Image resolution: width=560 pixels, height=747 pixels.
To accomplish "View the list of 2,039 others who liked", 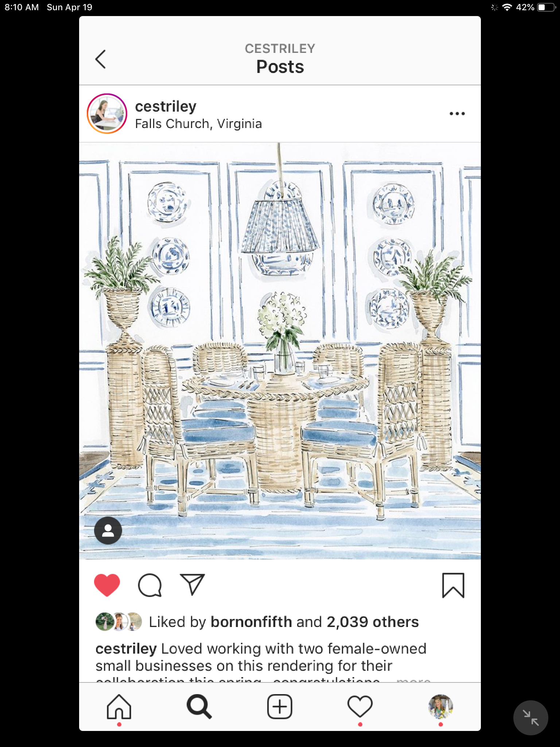I will [x=373, y=622].
